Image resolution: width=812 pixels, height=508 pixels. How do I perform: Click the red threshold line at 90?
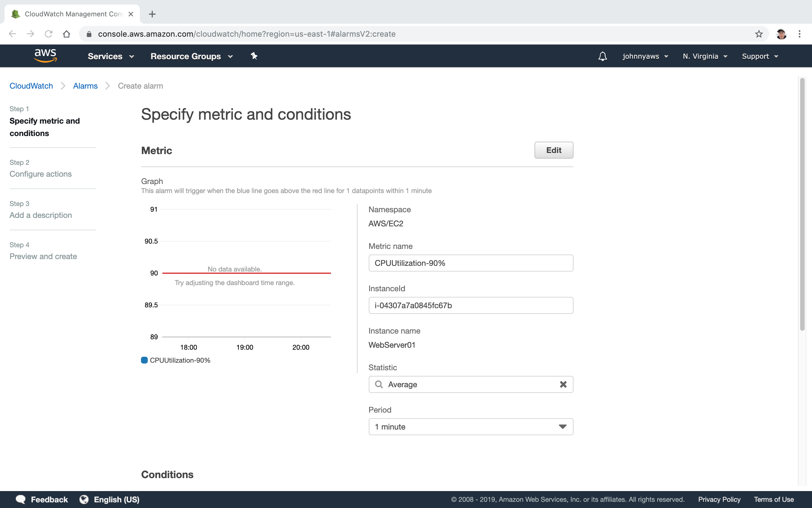point(247,273)
